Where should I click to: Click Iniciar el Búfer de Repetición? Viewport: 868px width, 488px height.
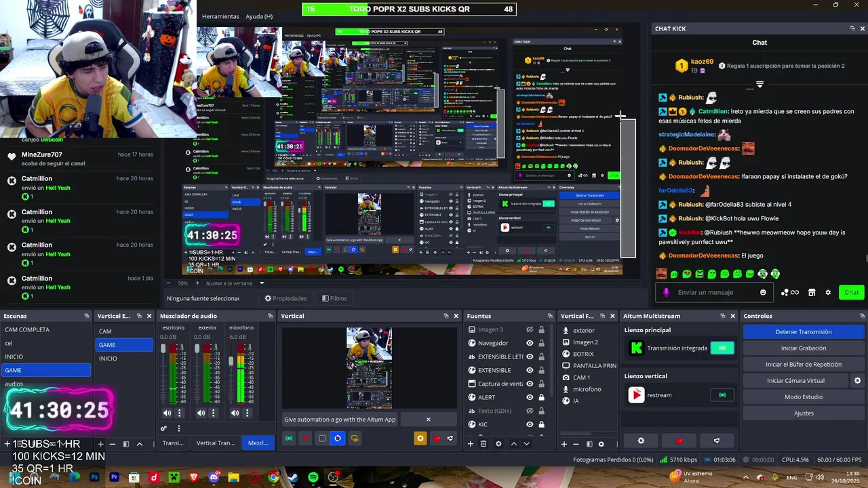tap(804, 364)
